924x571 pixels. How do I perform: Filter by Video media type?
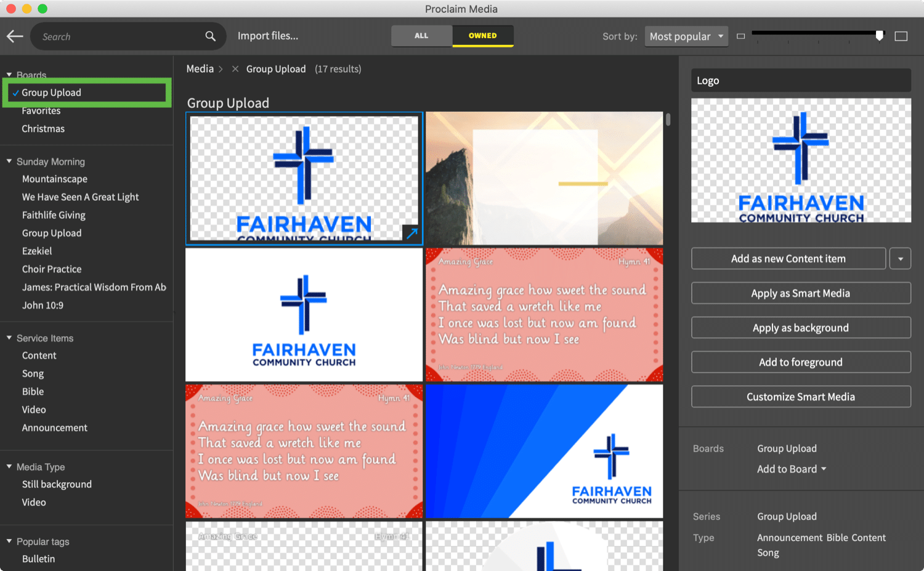34,503
